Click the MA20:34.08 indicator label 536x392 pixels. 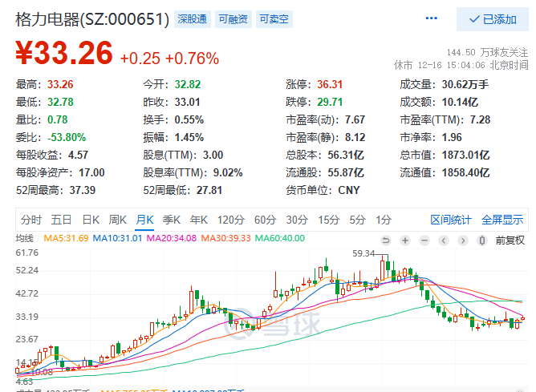tap(172, 238)
